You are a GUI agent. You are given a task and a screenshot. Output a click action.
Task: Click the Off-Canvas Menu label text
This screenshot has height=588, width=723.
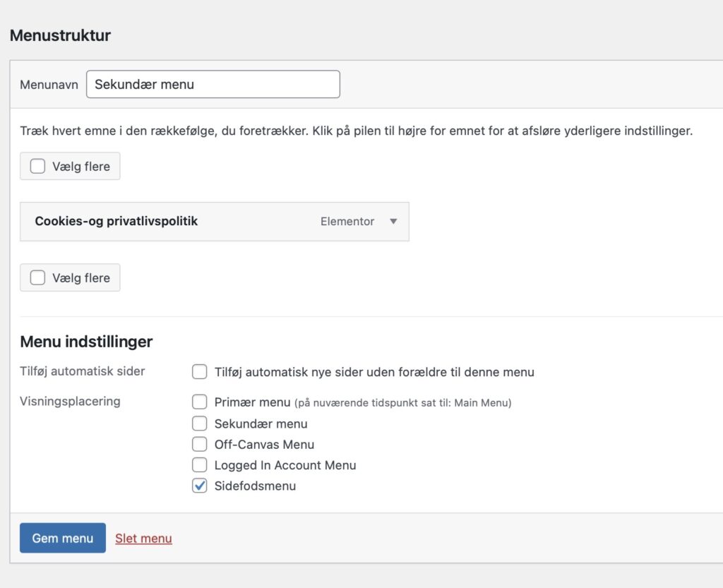[264, 444]
